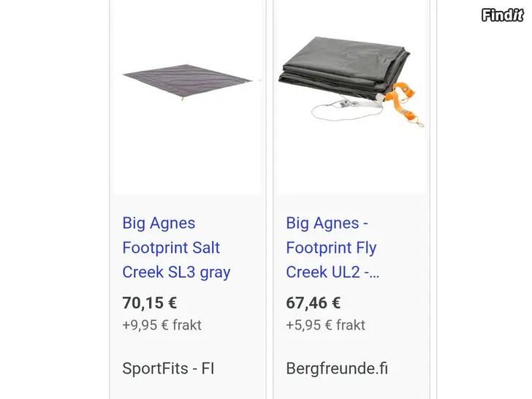Visit the Bergfreunde.fi seller
The height and width of the screenshot is (399, 532).
click(x=337, y=368)
